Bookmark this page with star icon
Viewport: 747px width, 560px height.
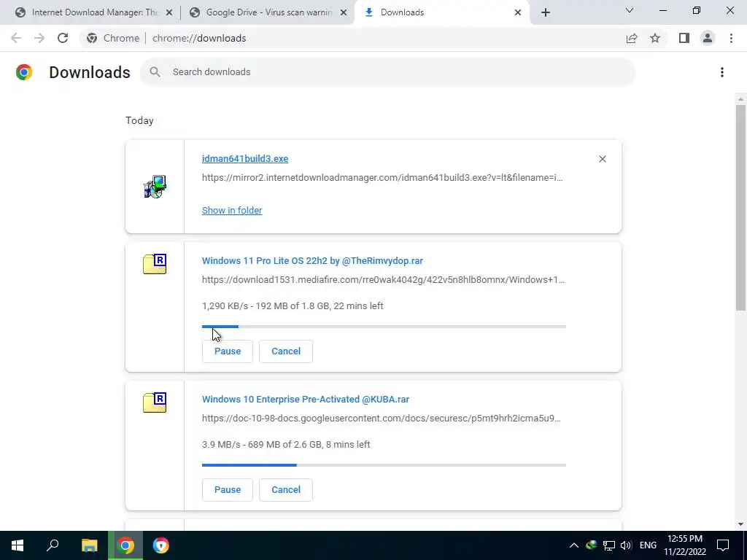pyautogui.click(x=656, y=38)
